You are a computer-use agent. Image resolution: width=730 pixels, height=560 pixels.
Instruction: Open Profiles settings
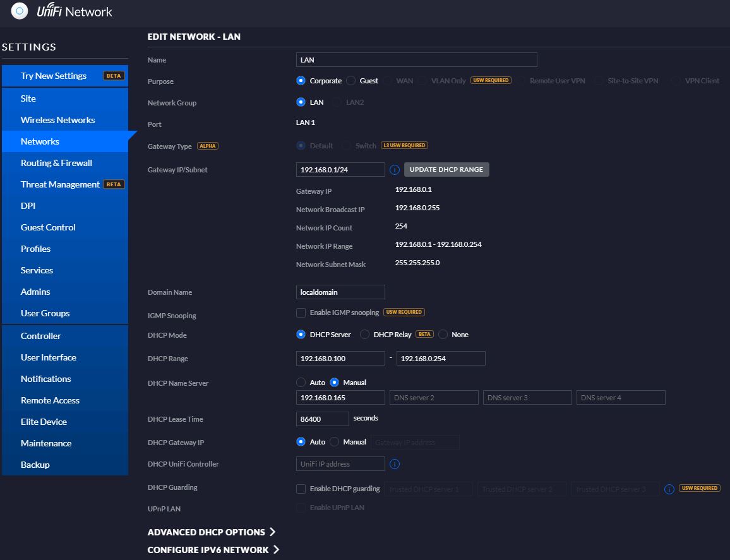click(65, 249)
